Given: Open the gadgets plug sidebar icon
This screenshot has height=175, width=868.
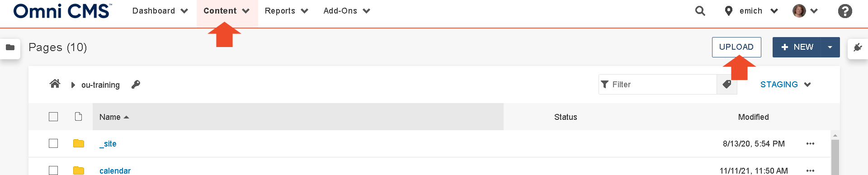Looking at the screenshot, I should click(x=858, y=47).
